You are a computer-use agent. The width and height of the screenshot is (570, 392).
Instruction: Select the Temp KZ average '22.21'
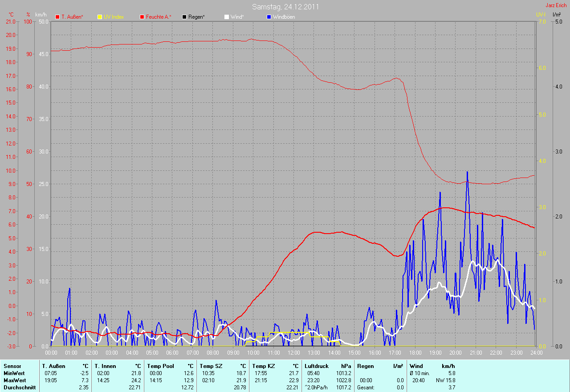coord(293,388)
